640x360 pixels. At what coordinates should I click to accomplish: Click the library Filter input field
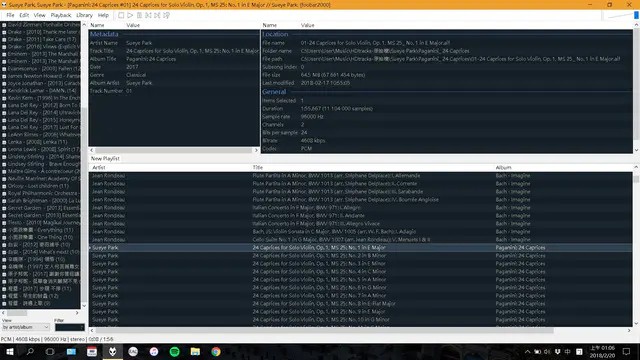coord(69,327)
